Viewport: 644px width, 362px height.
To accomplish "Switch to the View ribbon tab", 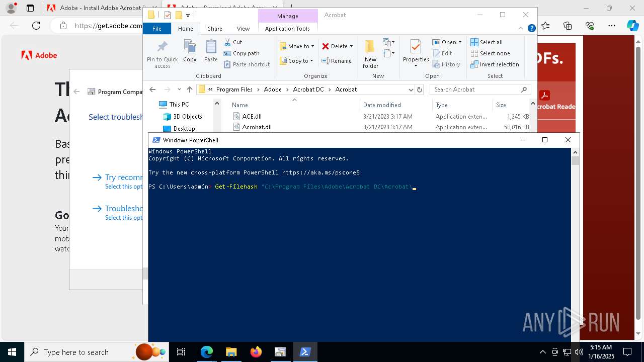I will 243,29.
